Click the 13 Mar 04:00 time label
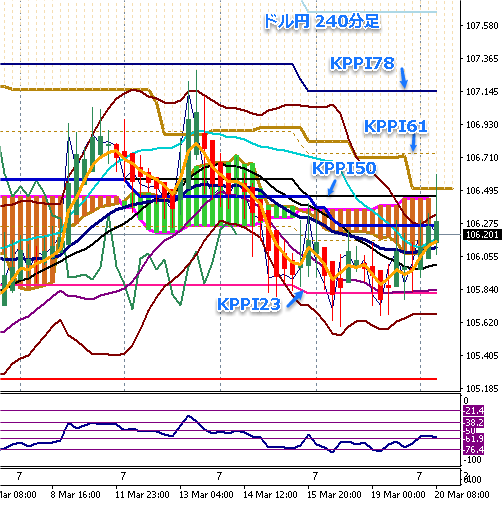 tap(206, 494)
